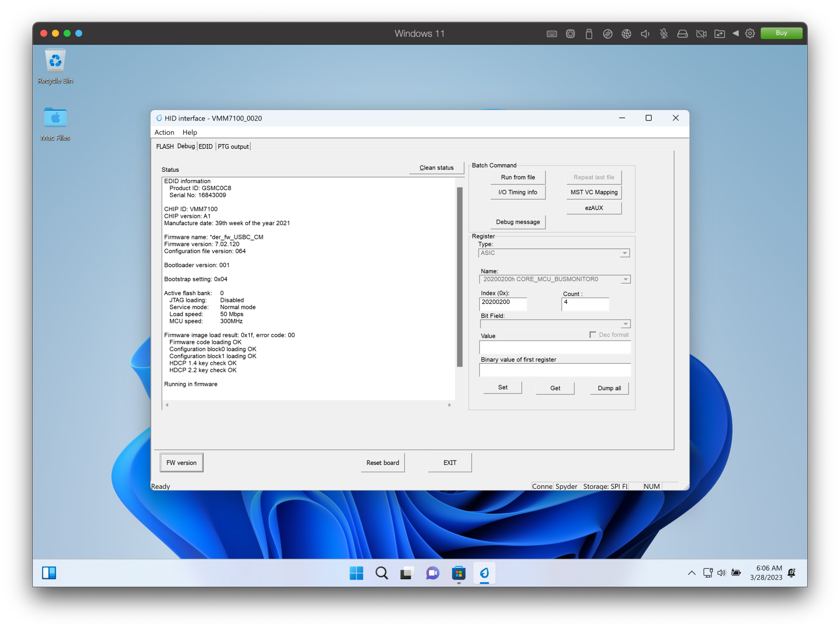This screenshot has width=840, height=630.
Task: Launch Microsoft Store from the taskbar
Action: pyautogui.click(x=459, y=573)
